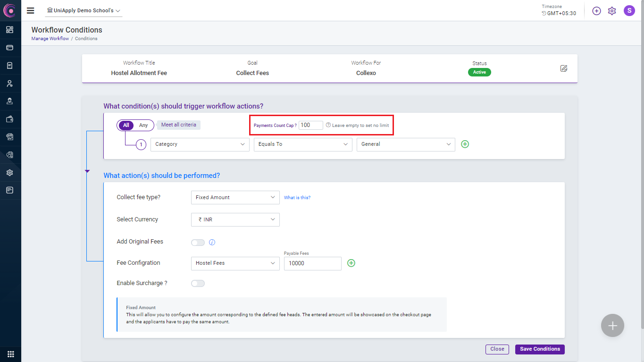This screenshot has width=644, height=362.
Task: Open the app grid launcher icon
Action: (x=10, y=354)
